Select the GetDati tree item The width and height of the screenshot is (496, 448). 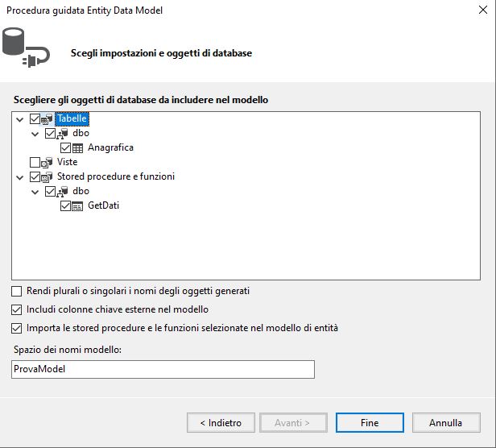[x=103, y=205]
